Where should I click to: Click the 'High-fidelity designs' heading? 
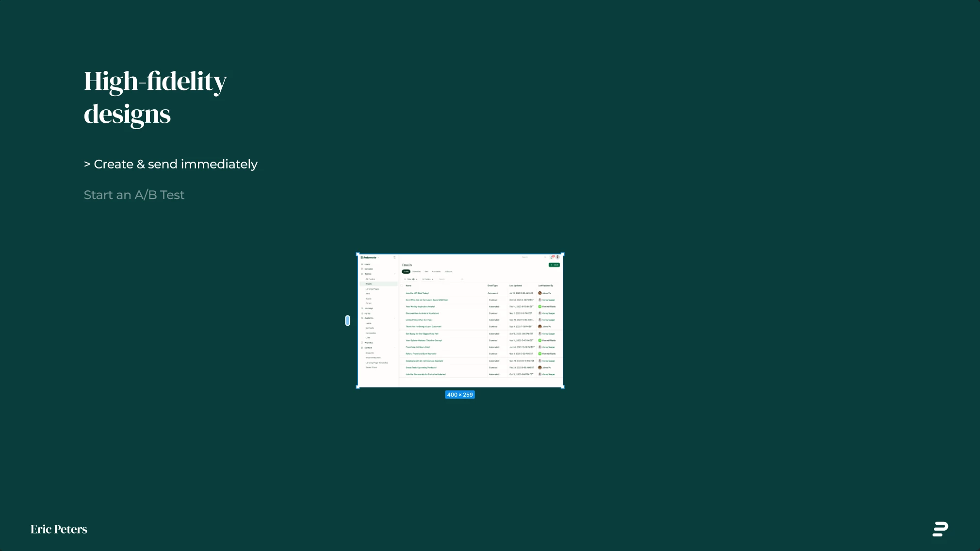coord(155,98)
